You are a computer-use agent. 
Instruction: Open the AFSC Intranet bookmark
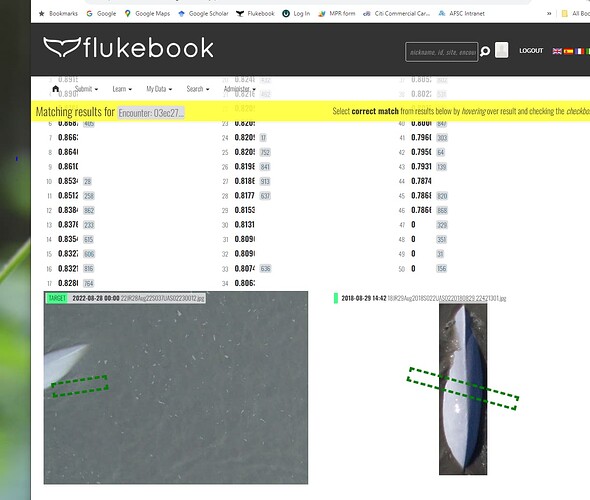click(461, 14)
